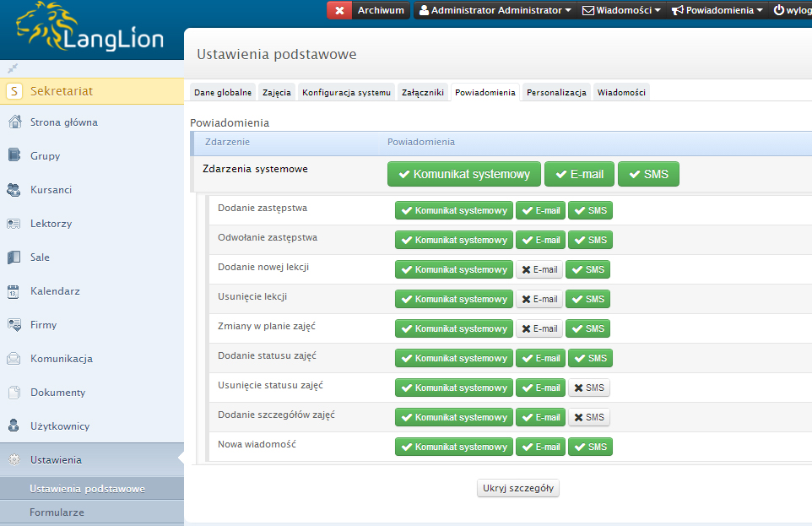Select the Lektorzy sidebar icon
812x526 pixels.
click(x=14, y=224)
